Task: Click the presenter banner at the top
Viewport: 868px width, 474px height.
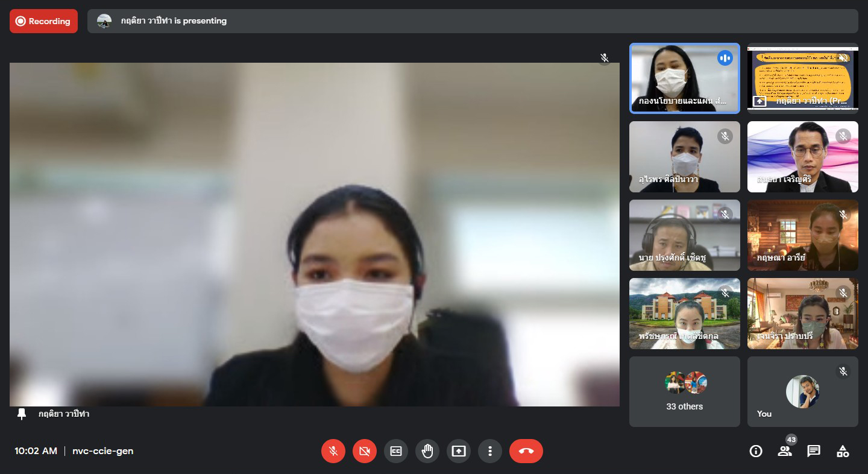Action: tap(472, 21)
